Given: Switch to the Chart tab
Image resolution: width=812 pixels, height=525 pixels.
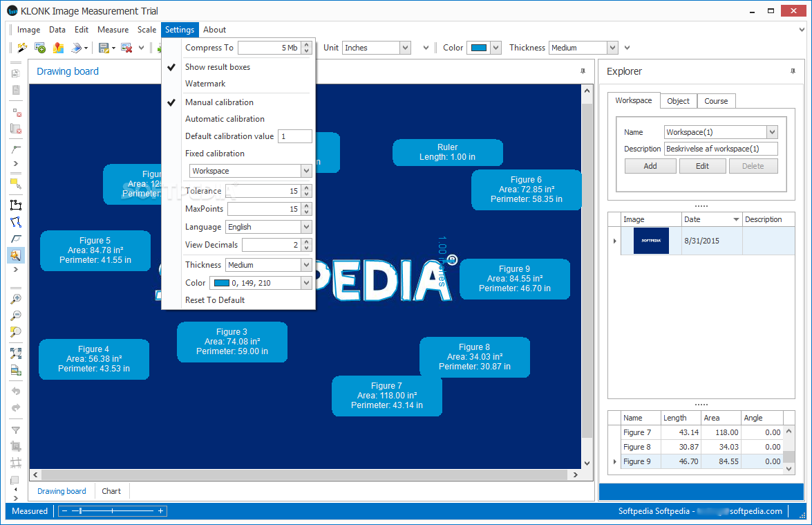Looking at the screenshot, I should pos(111,491).
